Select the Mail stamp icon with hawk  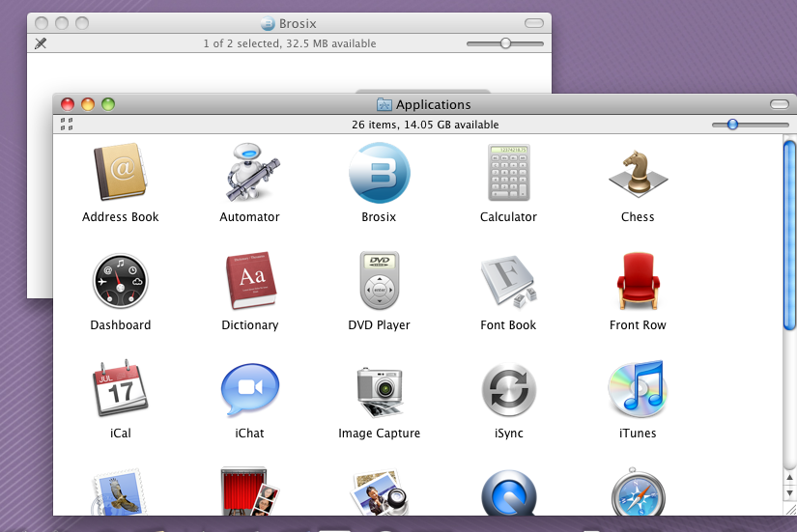[x=119, y=491]
